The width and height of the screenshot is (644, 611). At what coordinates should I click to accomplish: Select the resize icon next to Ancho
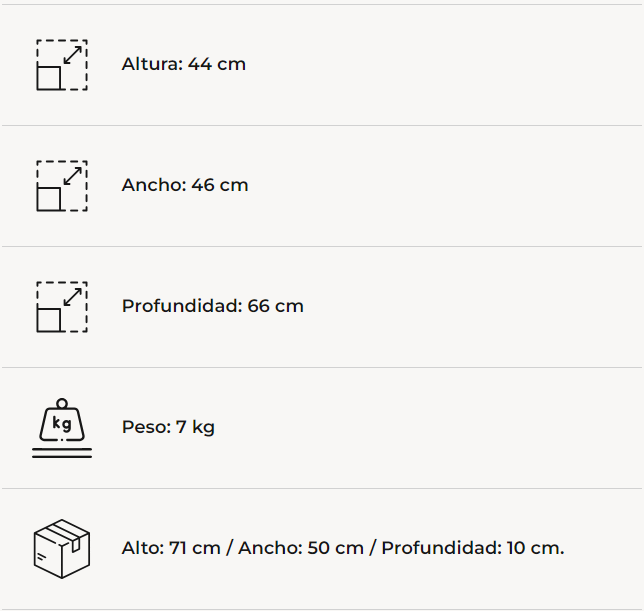coord(62,186)
